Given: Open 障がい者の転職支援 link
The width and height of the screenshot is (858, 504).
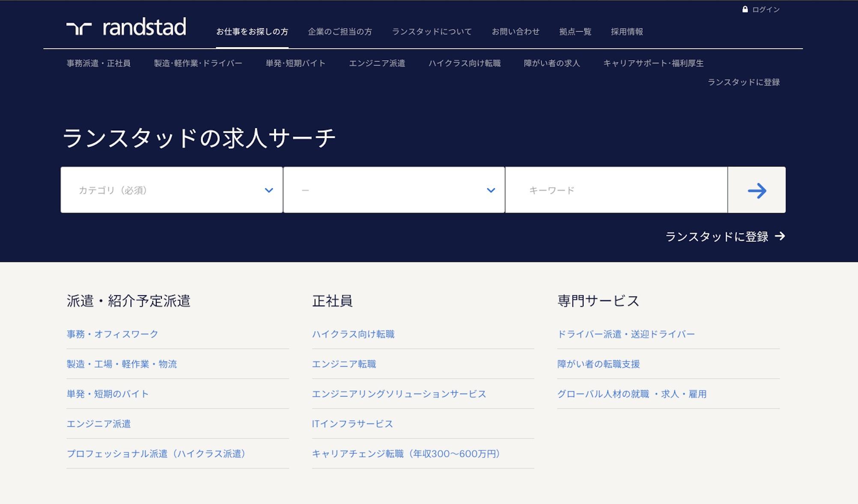Looking at the screenshot, I should tap(599, 364).
